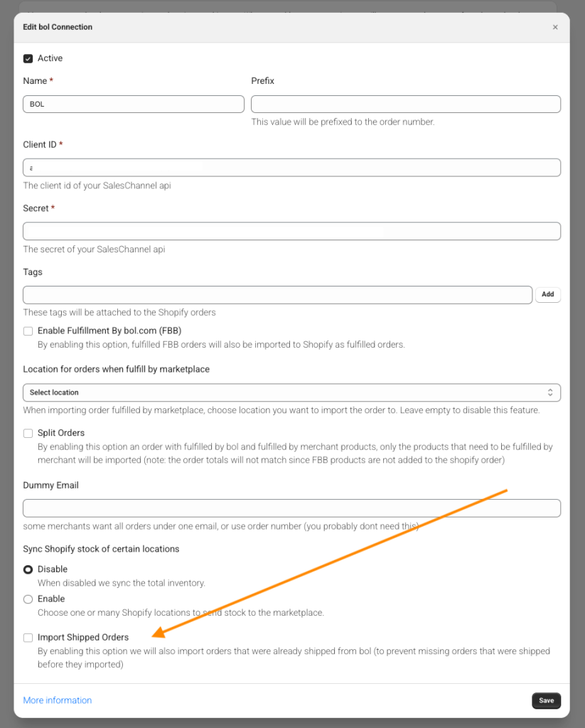Screen dimensions: 585x728
Task: Tick the Split Orders checkbox
Action: coord(28,433)
